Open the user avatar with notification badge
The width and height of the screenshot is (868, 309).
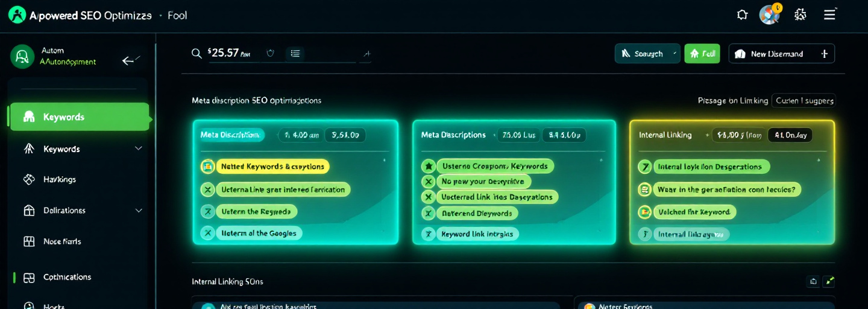[x=770, y=14]
